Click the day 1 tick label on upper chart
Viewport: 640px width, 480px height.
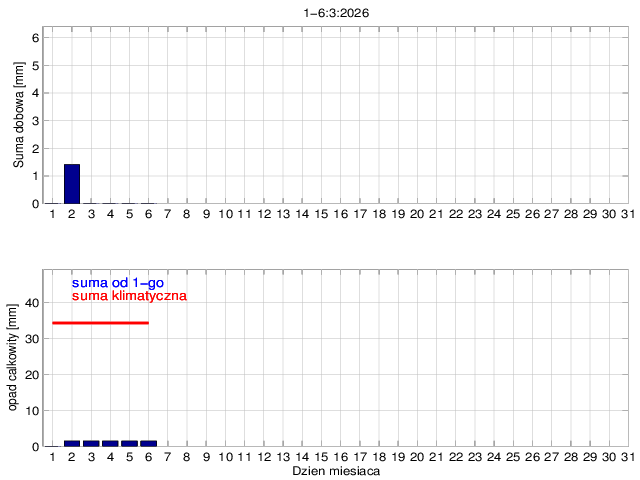(x=53, y=214)
